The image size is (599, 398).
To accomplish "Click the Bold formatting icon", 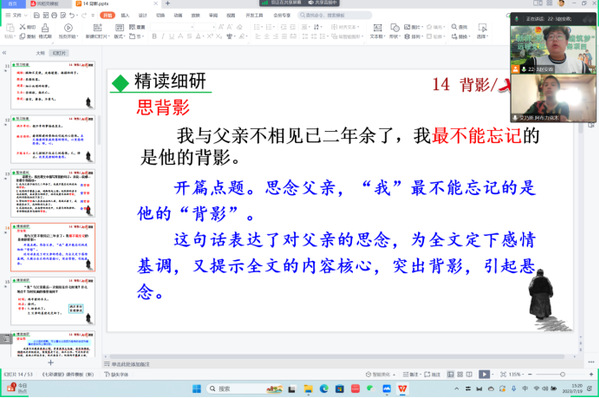I will (x=154, y=36).
